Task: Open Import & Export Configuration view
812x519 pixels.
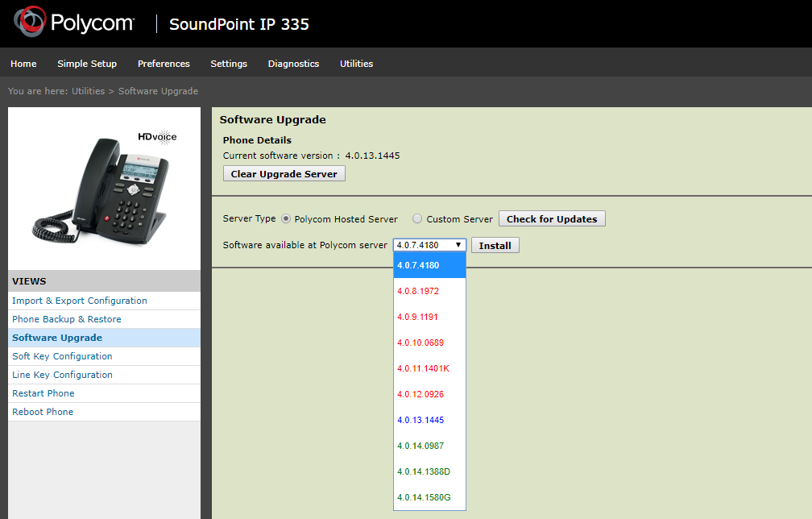Action: 104,301
